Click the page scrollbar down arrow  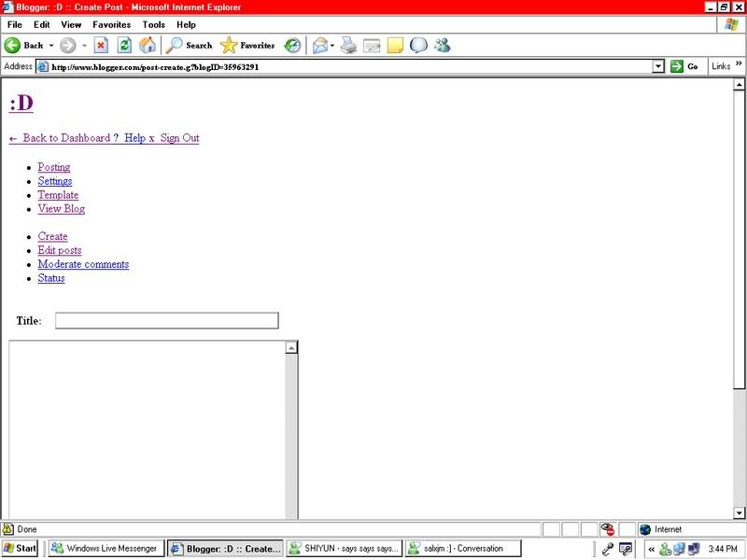740,512
